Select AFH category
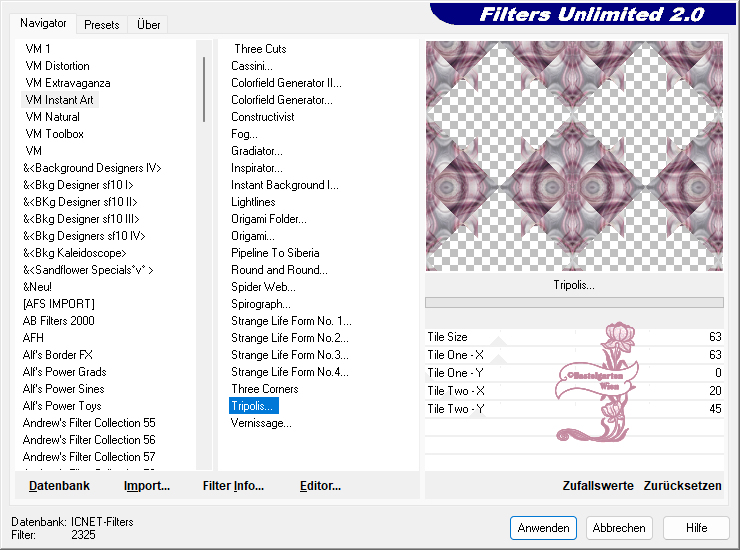740x550 pixels. pyautogui.click(x=33, y=338)
